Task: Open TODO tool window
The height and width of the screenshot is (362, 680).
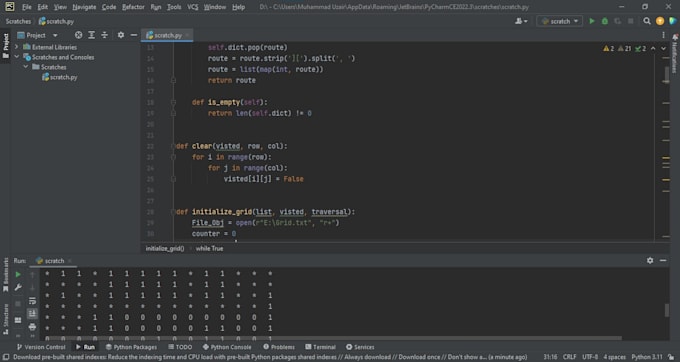Action: coord(180,347)
